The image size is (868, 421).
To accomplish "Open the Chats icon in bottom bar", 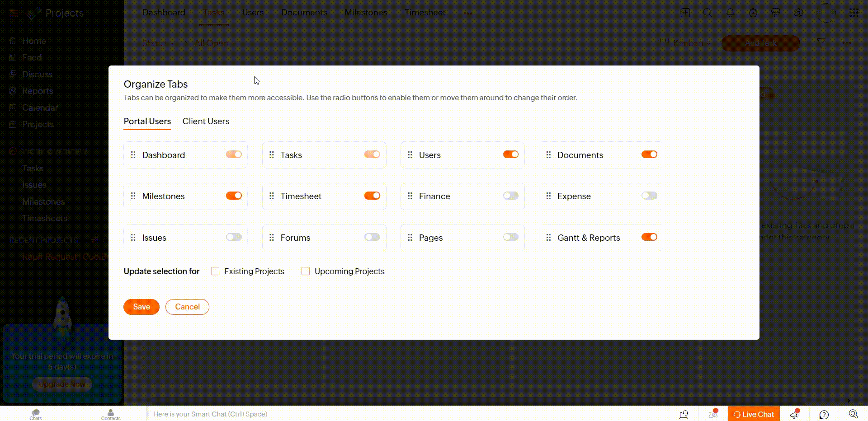I will [36, 414].
